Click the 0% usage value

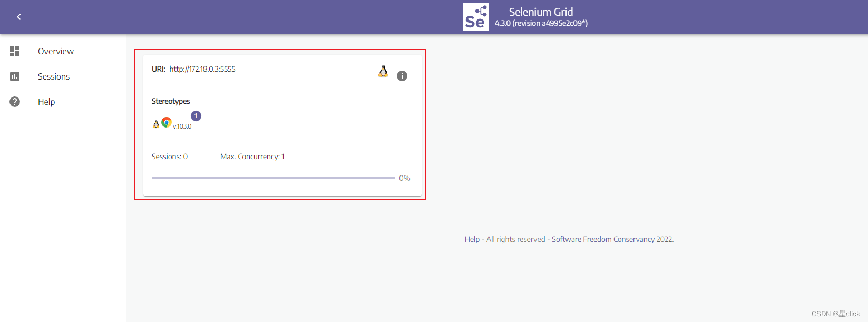[405, 178]
